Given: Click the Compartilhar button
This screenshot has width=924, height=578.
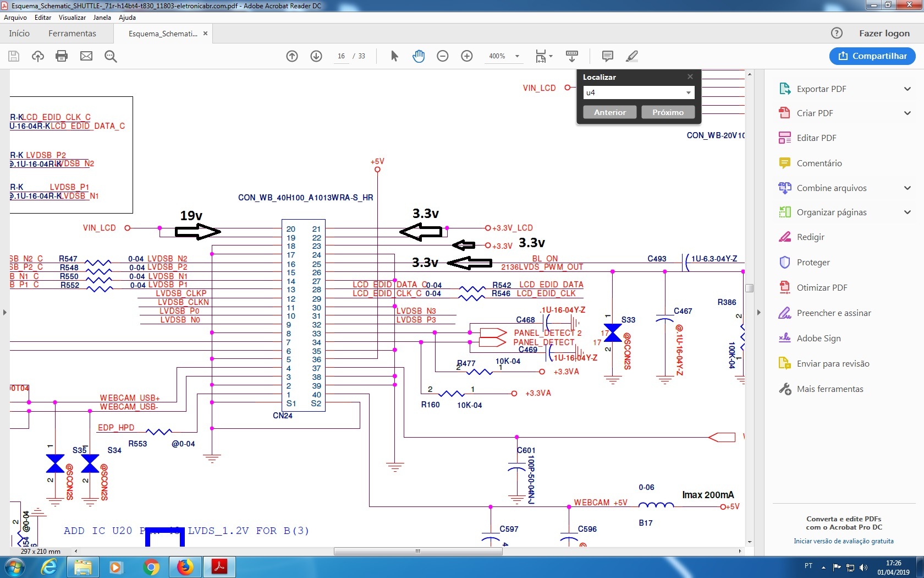Looking at the screenshot, I should (x=872, y=56).
